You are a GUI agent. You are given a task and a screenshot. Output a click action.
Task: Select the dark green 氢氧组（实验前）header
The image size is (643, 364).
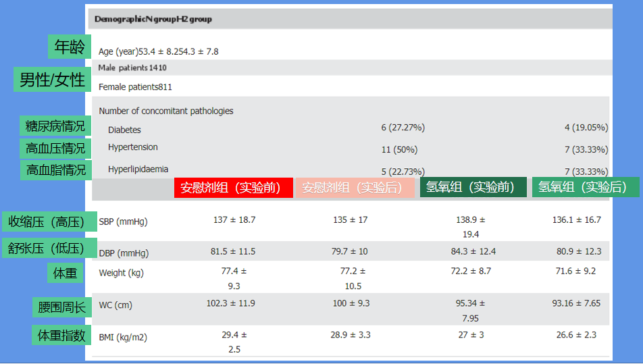[473, 187]
